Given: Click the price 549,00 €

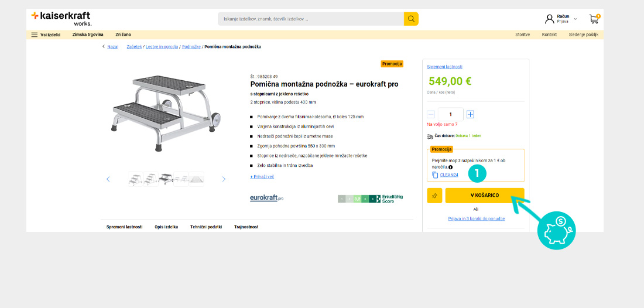Looking at the screenshot, I should [450, 81].
